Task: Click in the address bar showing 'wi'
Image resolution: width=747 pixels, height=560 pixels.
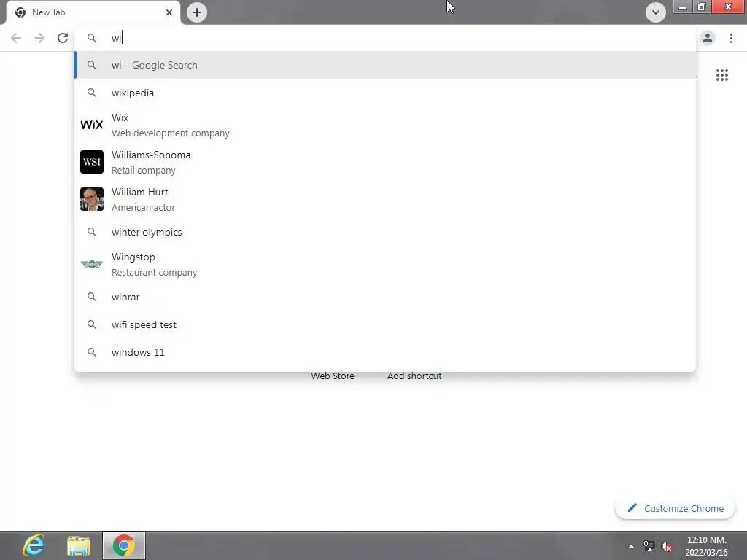Action: pyautogui.click(x=385, y=38)
